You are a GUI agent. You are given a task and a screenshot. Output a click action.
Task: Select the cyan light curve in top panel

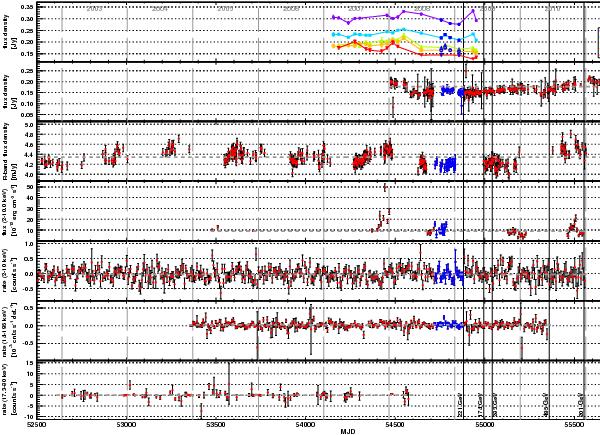tap(400, 34)
